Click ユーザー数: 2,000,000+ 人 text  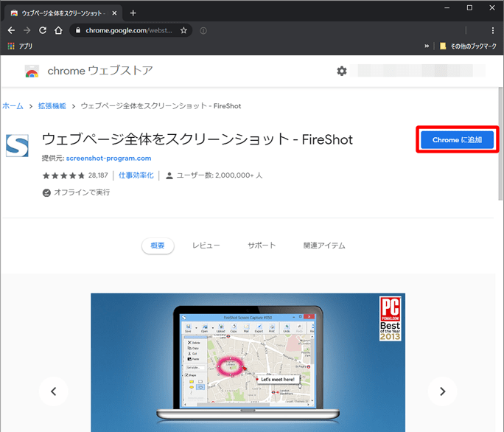220,175
